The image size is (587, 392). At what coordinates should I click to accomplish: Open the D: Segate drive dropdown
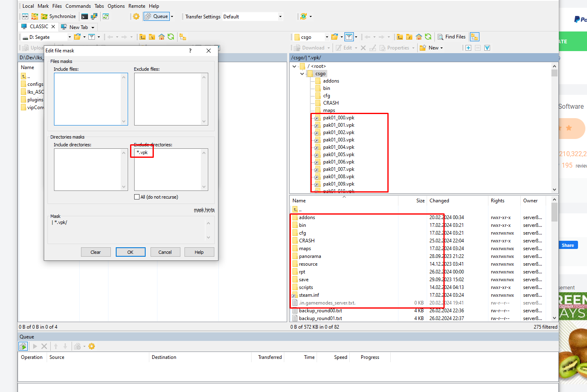[x=70, y=37]
